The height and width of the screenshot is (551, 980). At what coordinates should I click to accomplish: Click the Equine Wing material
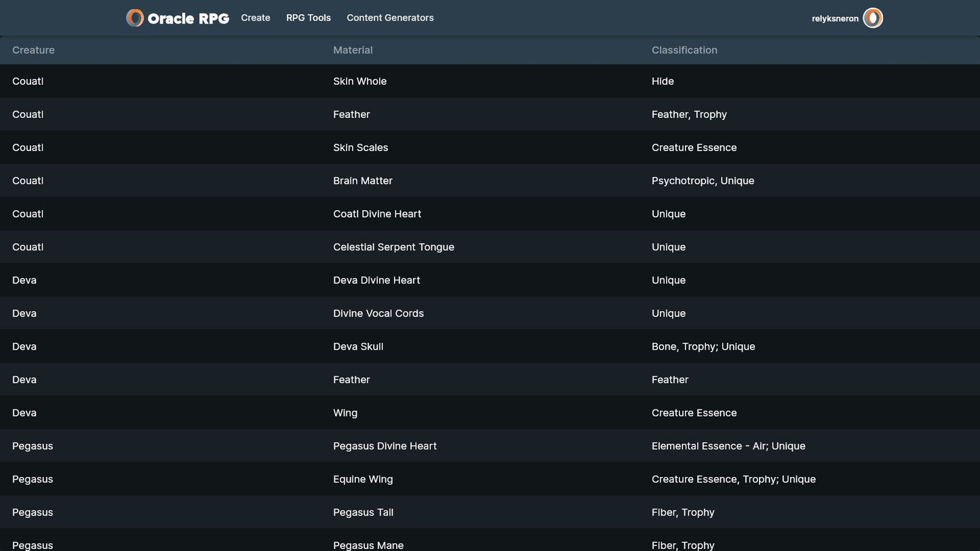click(363, 479)
